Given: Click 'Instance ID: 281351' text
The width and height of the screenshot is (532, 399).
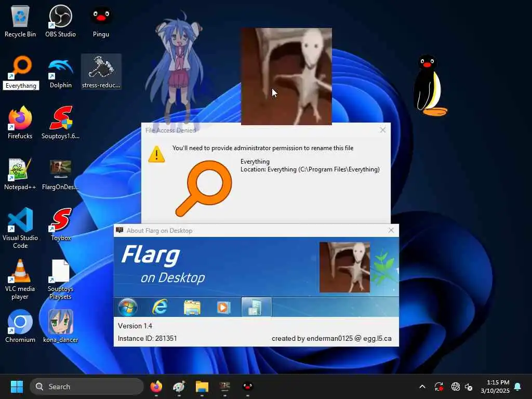Looking at the screenshot, I should [x=147, y=338].
